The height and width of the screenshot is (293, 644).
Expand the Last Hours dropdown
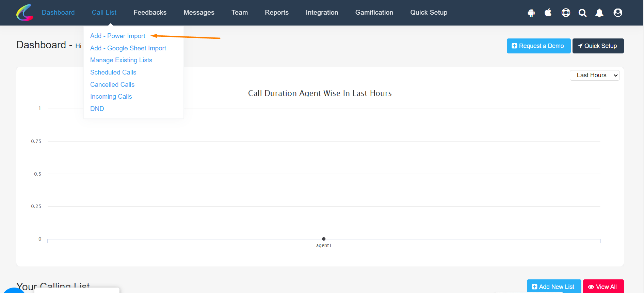[x=595, y=75]
